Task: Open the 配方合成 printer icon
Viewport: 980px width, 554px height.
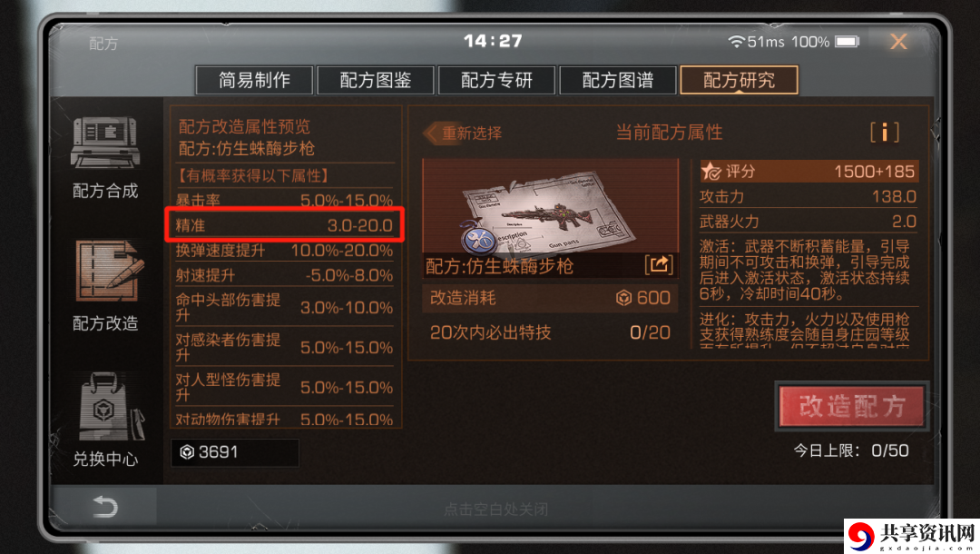Action: tap(105, 143)
